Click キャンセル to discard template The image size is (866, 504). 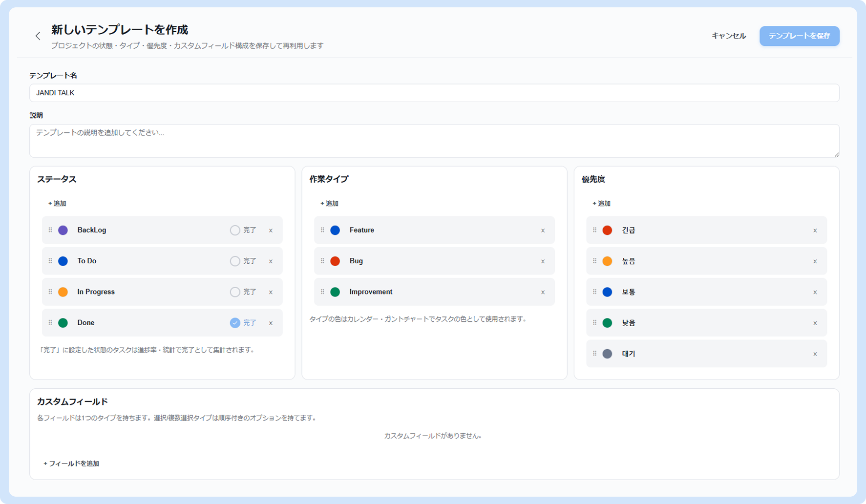[728, 36]
